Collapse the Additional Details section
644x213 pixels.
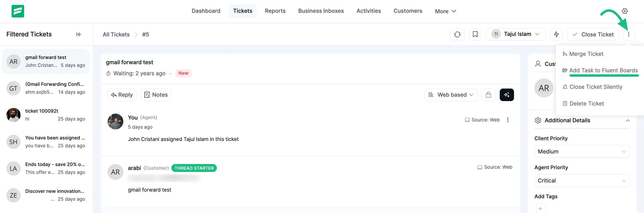(x=628, y=121)
